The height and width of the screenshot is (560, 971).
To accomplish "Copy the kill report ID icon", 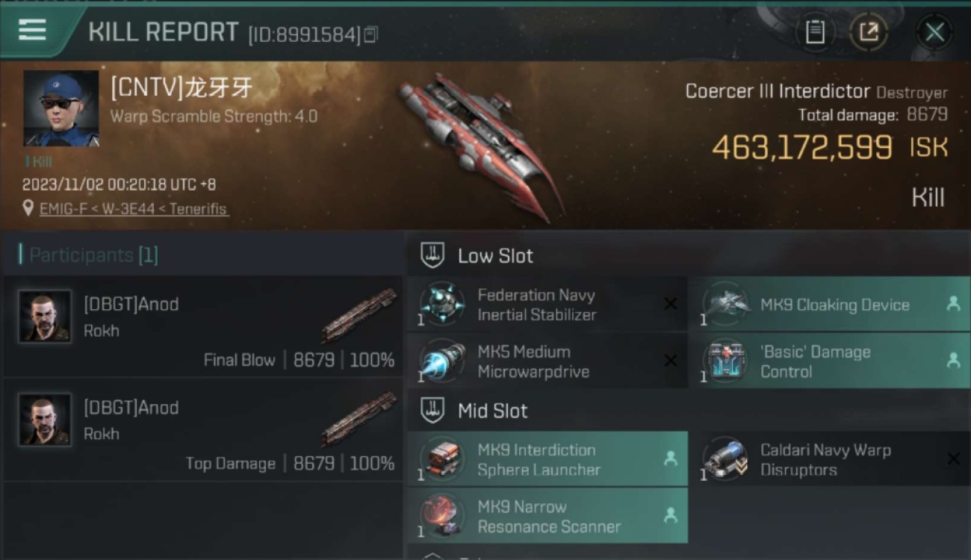I will click(371, 34).
